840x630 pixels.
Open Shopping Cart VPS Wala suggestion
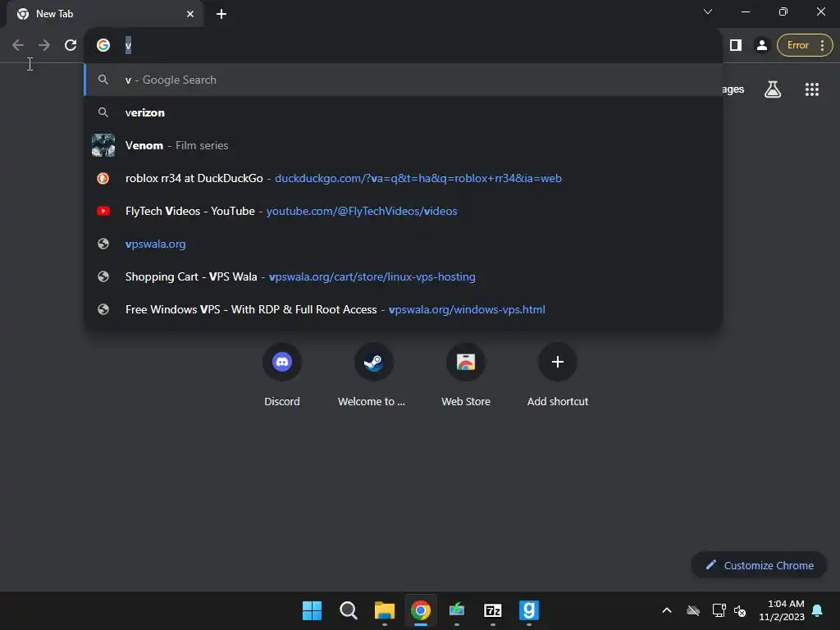(x=404, y=276)
